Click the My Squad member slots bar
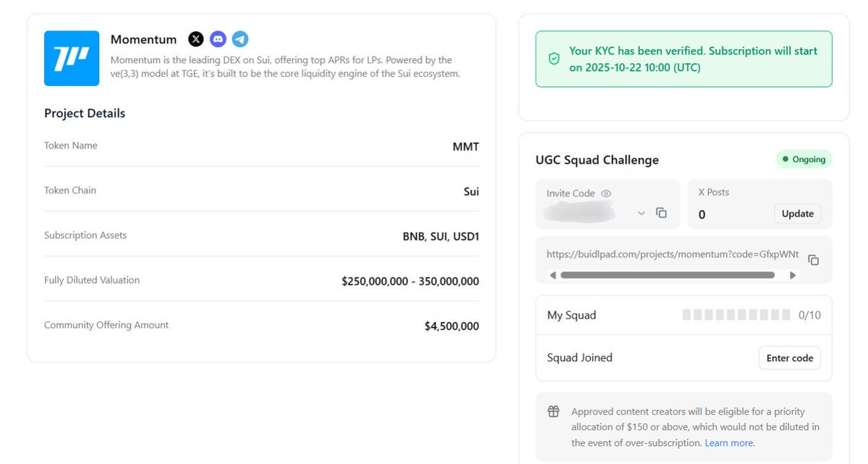Screen dimensions: 868x464 (x=736, y=315)
